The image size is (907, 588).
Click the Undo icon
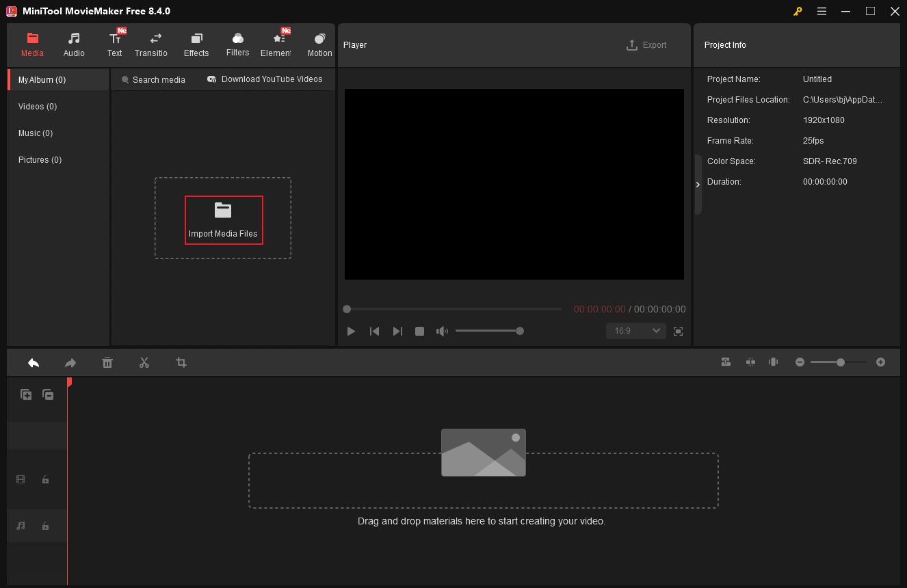point(34,362)
